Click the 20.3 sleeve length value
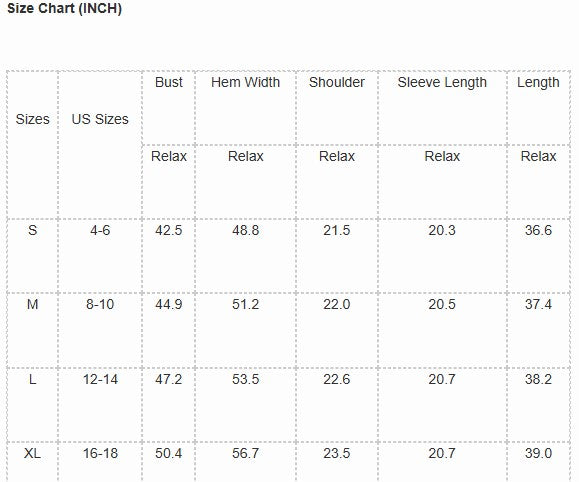 tap(442, 230)
